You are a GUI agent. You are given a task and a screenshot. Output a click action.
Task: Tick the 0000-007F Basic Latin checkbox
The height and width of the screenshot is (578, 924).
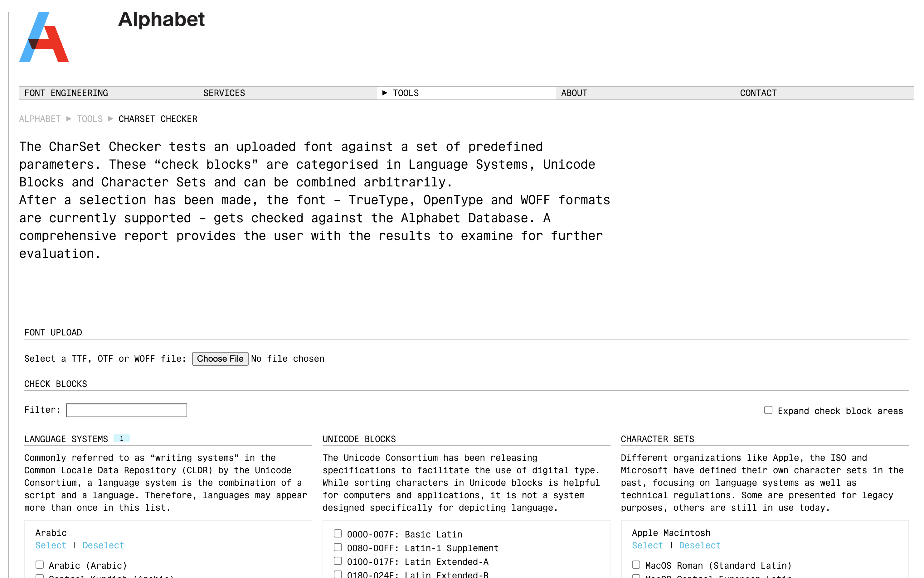(338, 534)
